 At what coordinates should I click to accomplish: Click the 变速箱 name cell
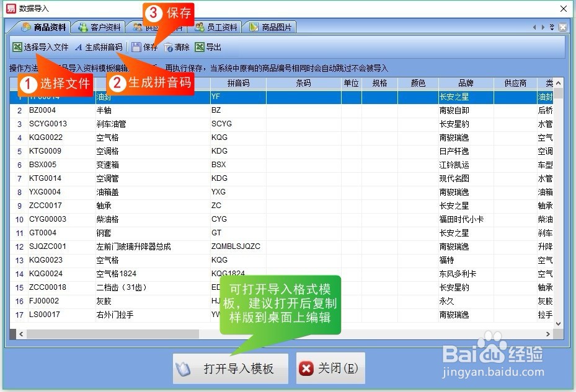click(153, 165)
